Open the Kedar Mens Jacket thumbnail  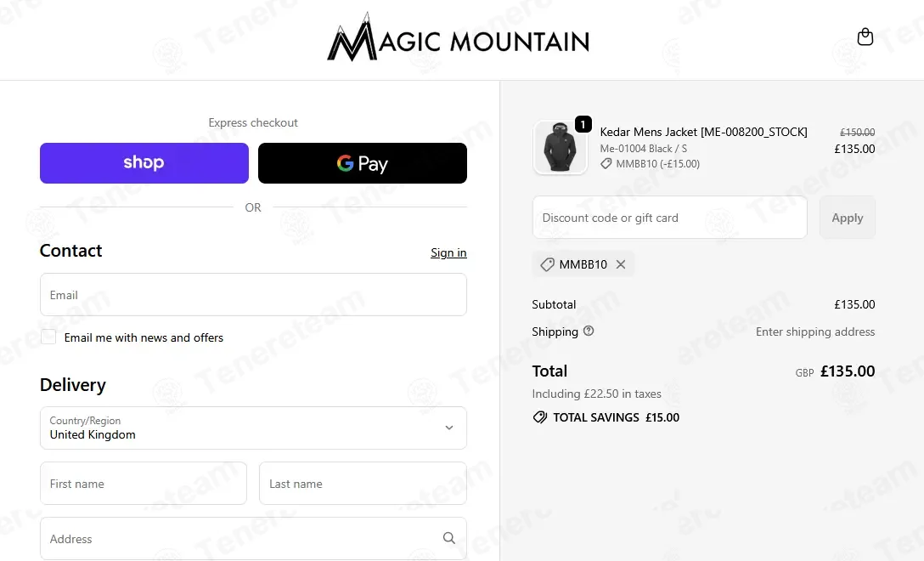pos(560,148)
